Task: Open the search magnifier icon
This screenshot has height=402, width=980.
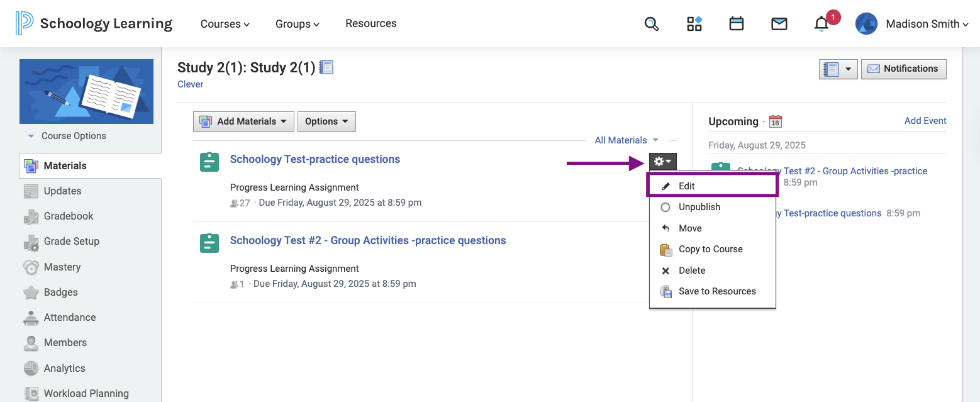Action: [652, 24]
